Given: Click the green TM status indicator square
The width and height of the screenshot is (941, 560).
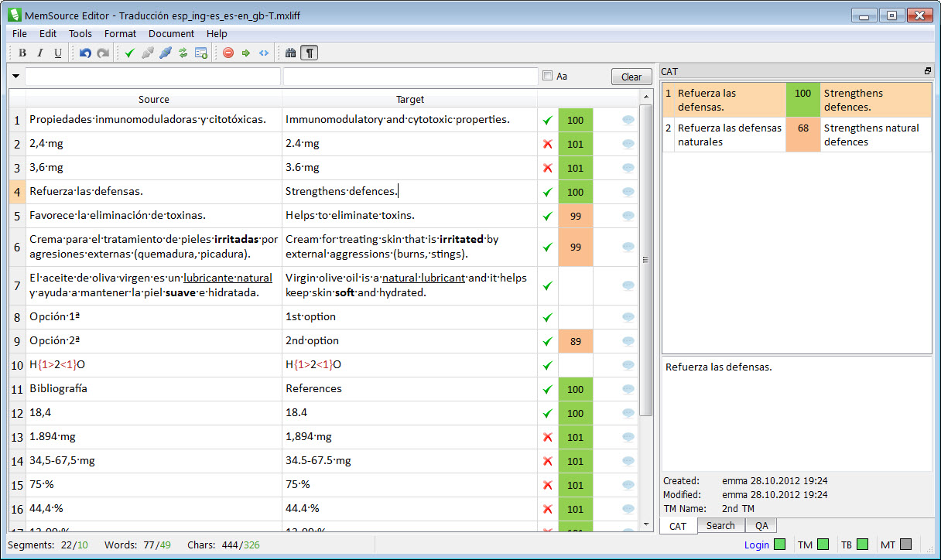Looking at the screenshot, I should [x=822, y=545].
